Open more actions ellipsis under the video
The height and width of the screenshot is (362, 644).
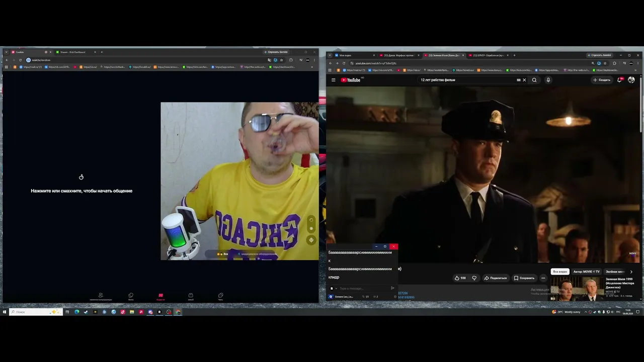click(x=543, y=278)
